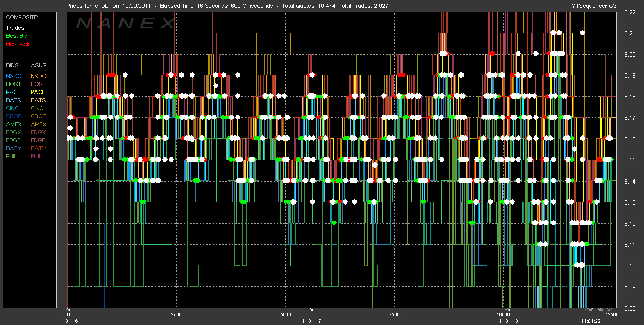The height and width of the screenshot is (325, 644).
Task: Click the 6.22 price axis label
Action: [629, 12]
